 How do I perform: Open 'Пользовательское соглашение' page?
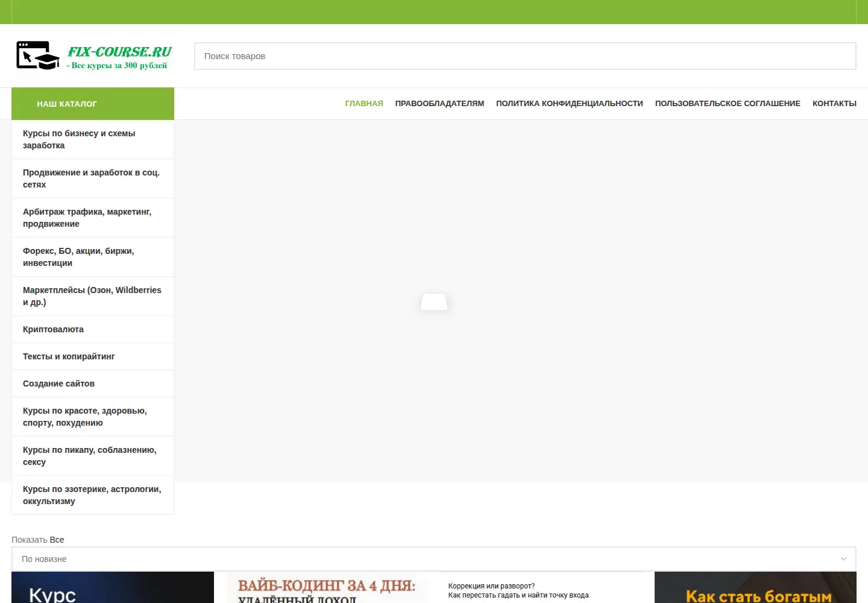(x=728, y=104)
